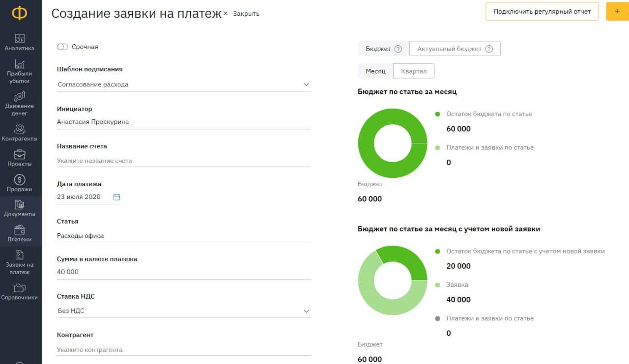
Task: Open Заявки на платеж section
Action: (20, 262)
